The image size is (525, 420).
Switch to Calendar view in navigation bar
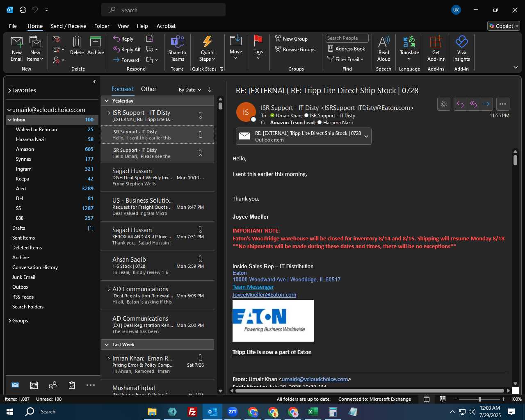point(34,385)
